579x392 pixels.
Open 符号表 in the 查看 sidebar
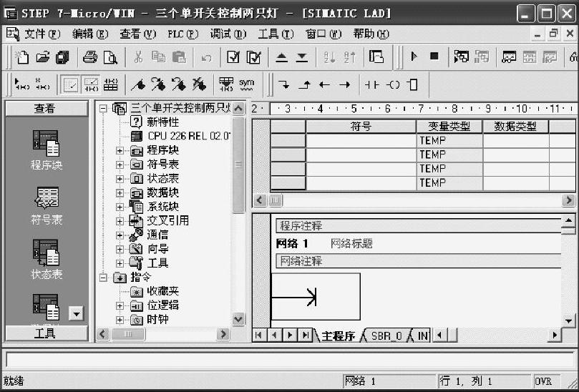point(46,205)
